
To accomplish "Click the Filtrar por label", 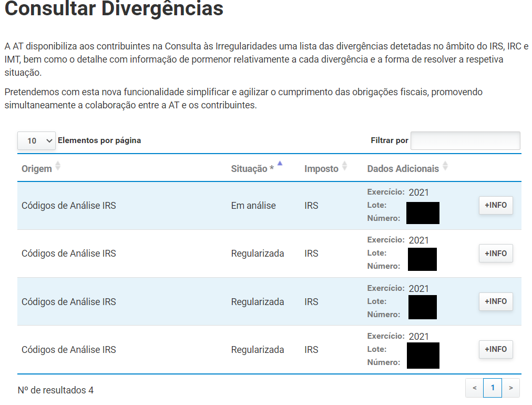I will click(x=389, y=140).
